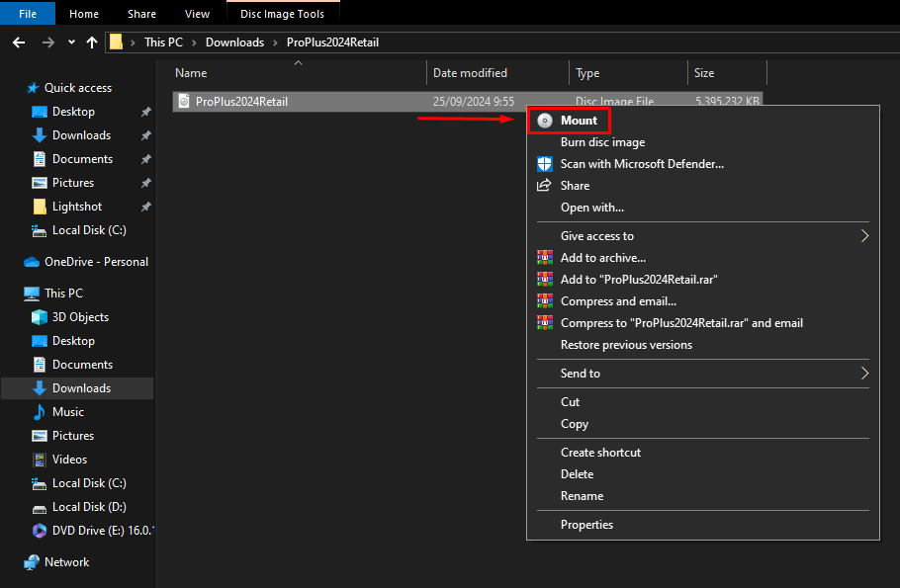Click the DVD Drive (E:) icon

point(40,531)
